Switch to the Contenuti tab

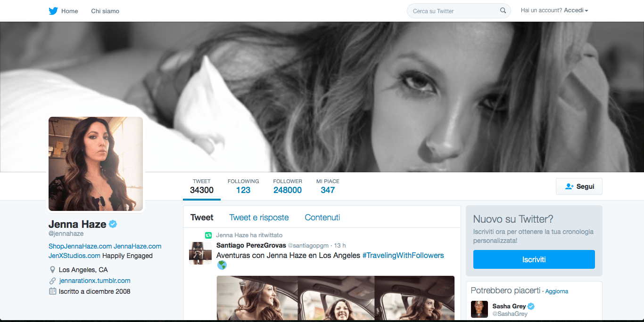(322, 217)
